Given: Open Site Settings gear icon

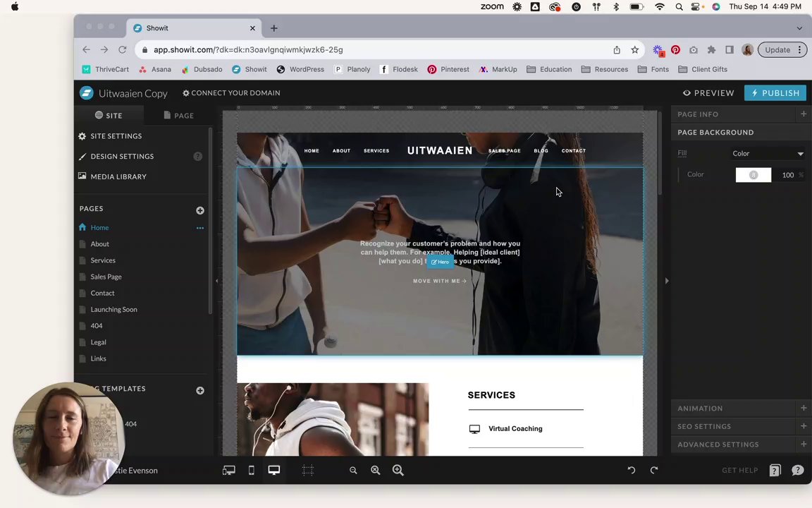Looking at the screenshot, I should 82,135.
